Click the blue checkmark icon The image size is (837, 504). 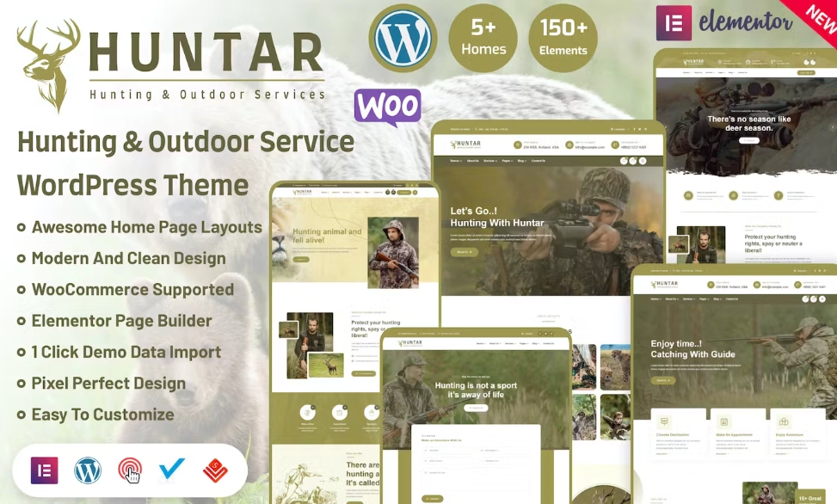pos(172,470)
